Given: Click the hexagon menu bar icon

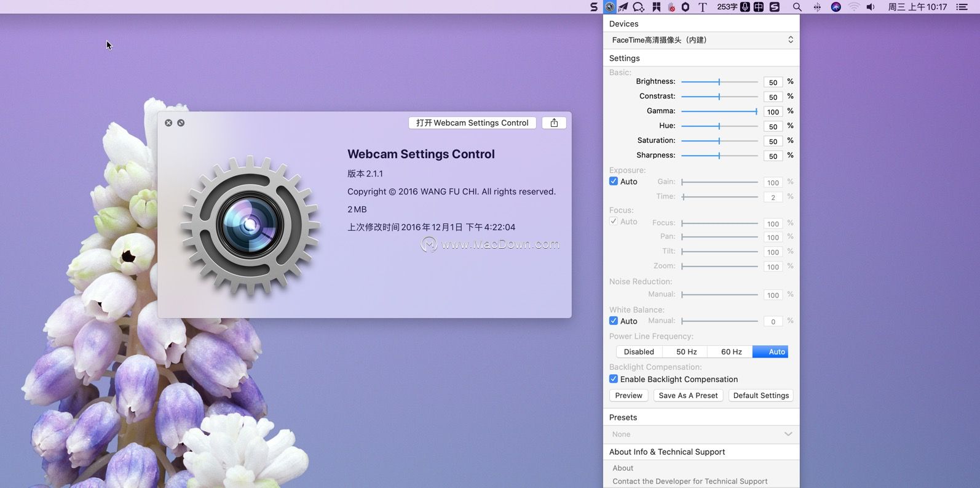Looking at the screenshot, I should [x=686, y=7].
